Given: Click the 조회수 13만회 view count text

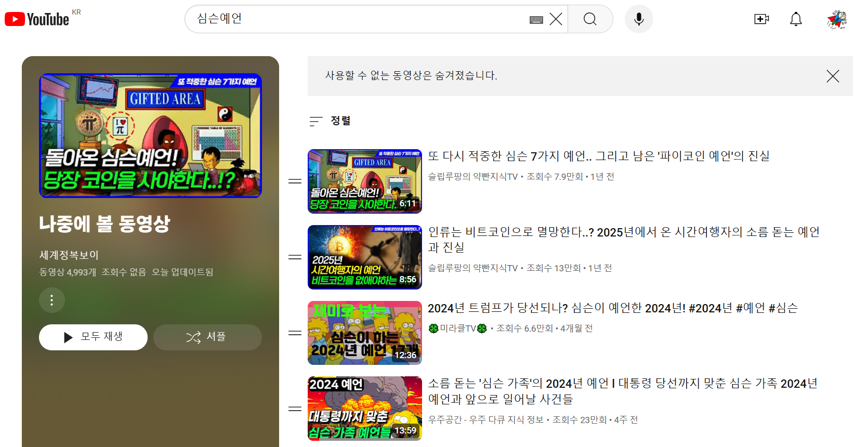Looking at the screenshot, I should tap(554, 268).
